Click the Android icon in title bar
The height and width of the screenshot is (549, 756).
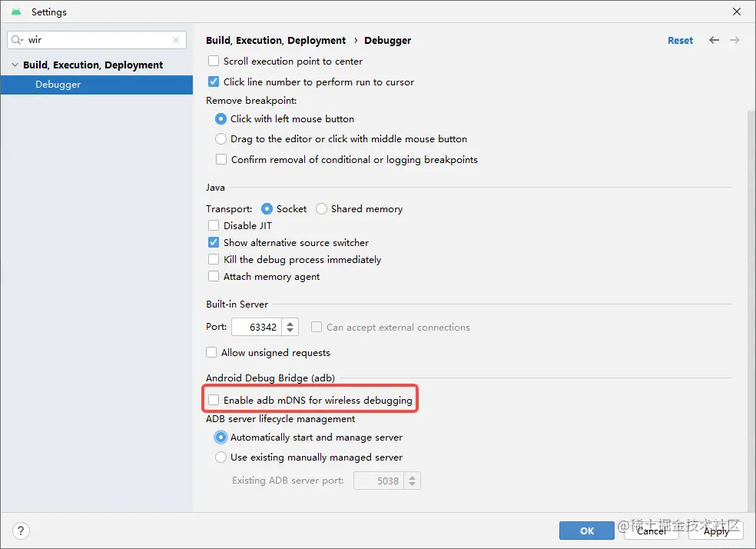(16, 12)
